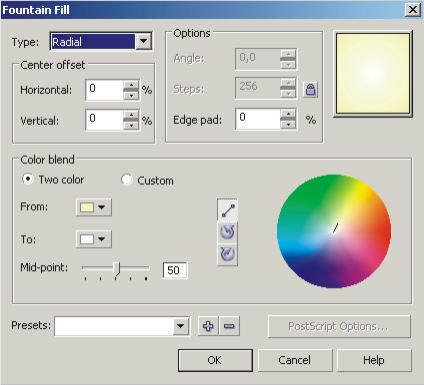Open the Type dropdown showing Radial

(x=101, y=42)
